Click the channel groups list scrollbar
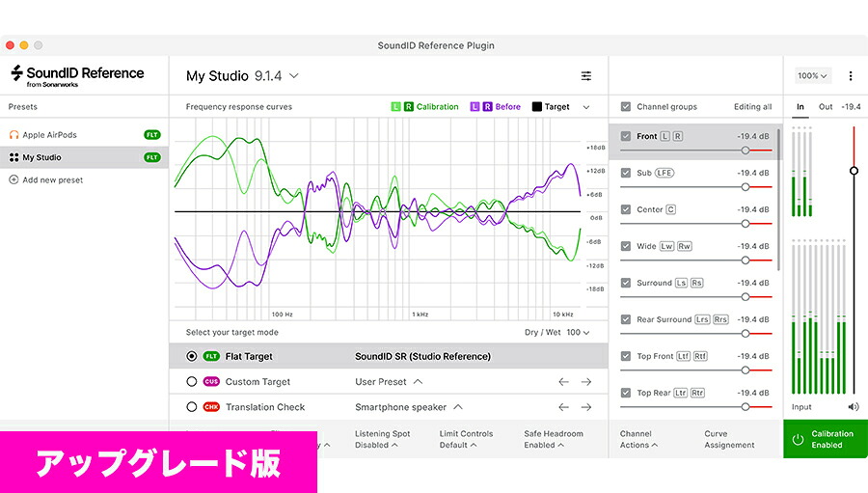The height and width of the screenshot is (493, 868). pos(779,200)
